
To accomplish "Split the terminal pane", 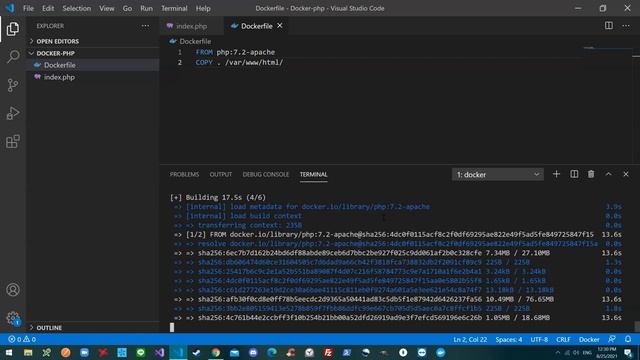I will click(x=574, y=174).
